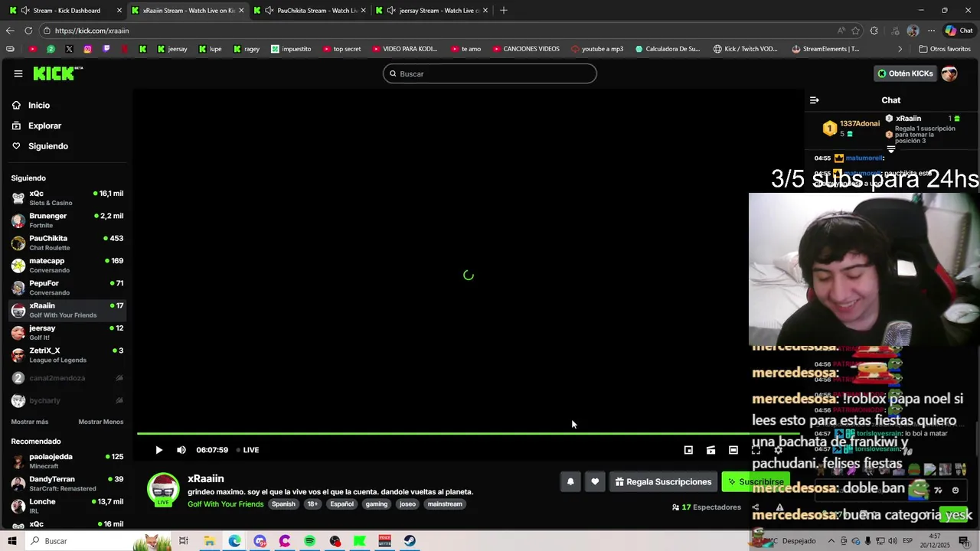Click the gaming tag
Viewport: 980px width, 551px height.
(376, 504)
